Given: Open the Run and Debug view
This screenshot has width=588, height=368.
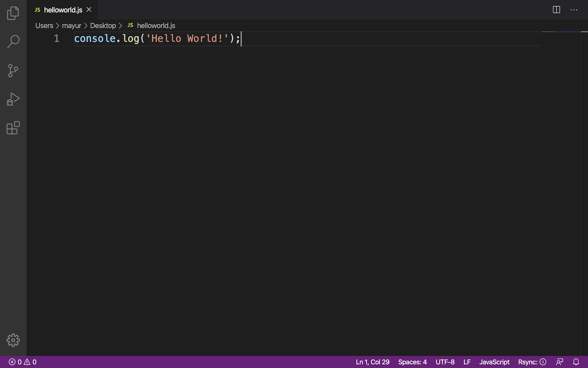Looking at the screenshot, I should pos(13,99).
